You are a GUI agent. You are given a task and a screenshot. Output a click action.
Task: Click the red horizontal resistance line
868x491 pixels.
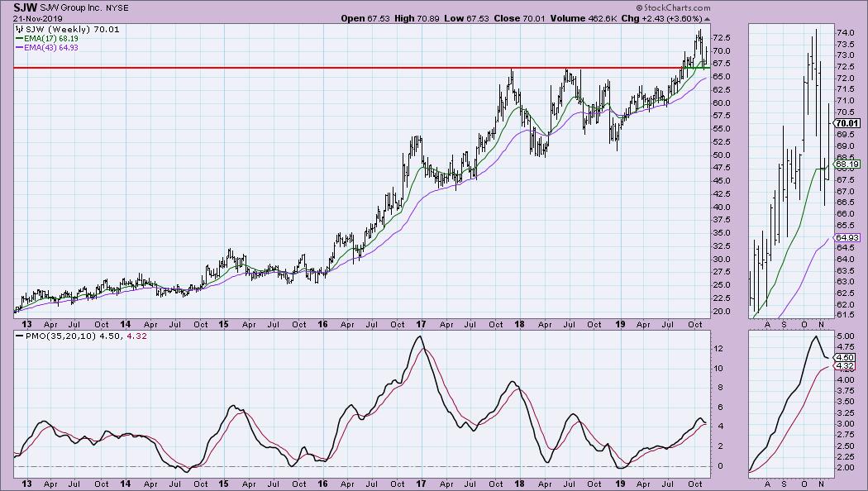pos(248,68)
